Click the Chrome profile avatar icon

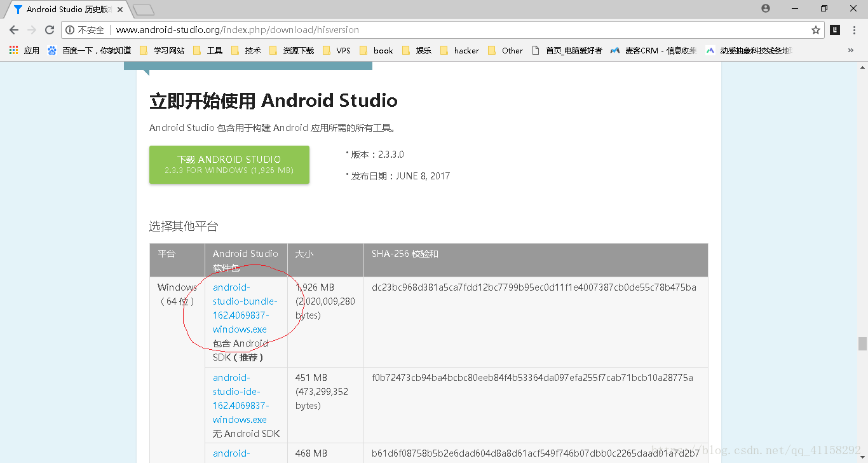coord(765,8)
